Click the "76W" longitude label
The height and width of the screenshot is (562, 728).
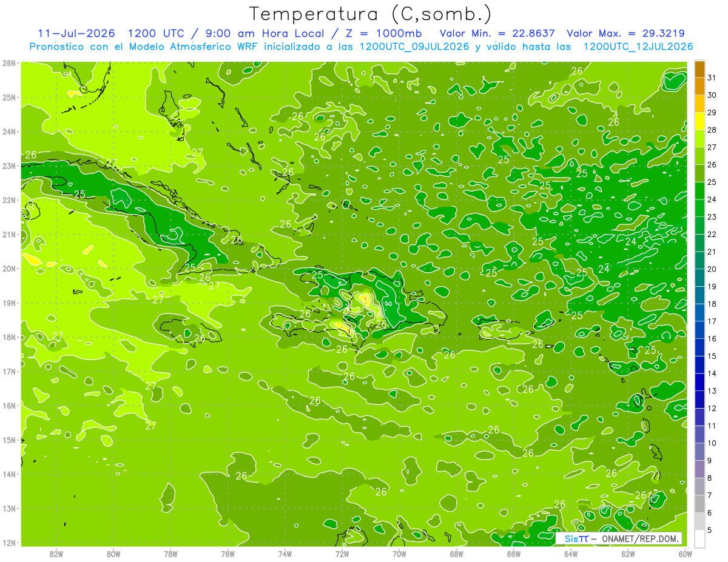[227, 554]
